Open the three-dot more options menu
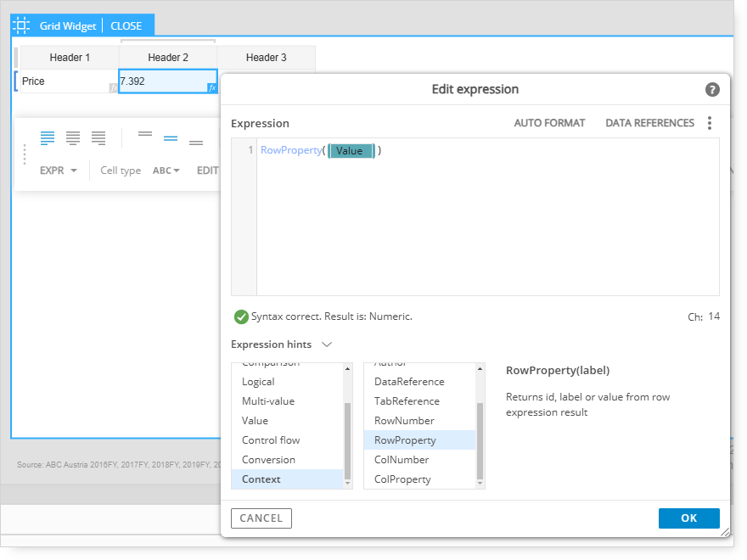Screen dimensions: 747x560 (710, 123)
